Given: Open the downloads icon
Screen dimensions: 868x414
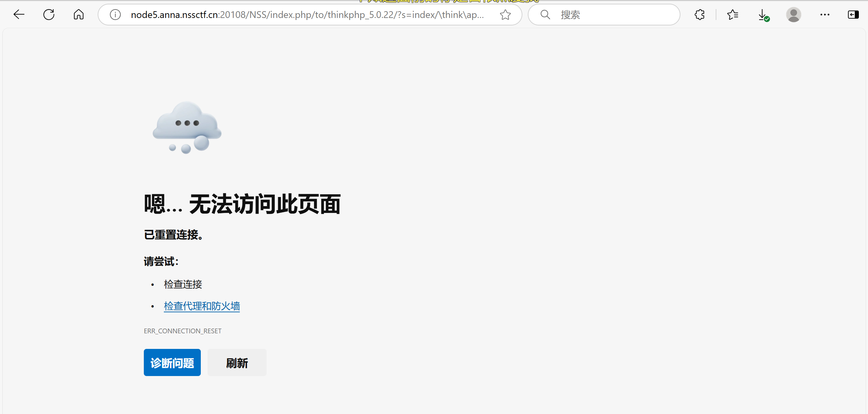Looking at the screenshot, I should click(x=763, y=15).
